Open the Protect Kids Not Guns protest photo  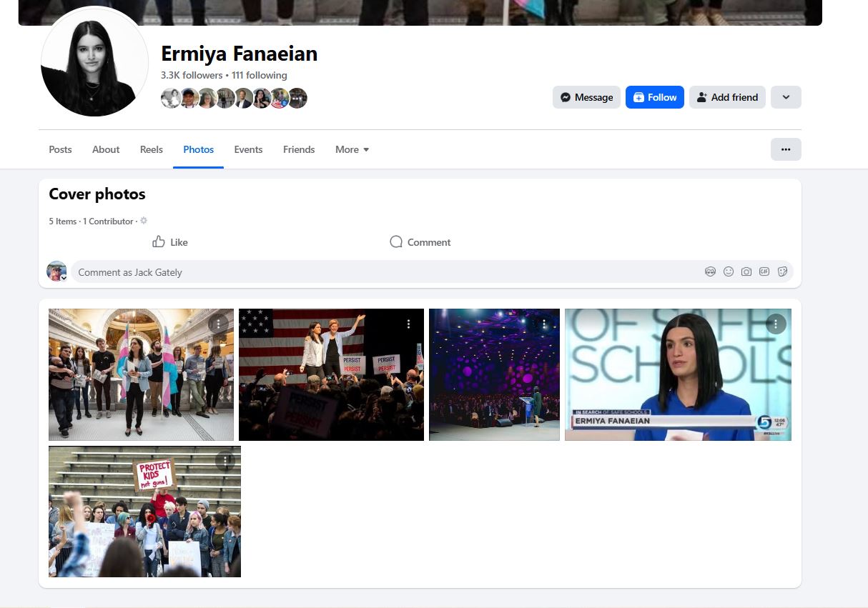[144, 512]
